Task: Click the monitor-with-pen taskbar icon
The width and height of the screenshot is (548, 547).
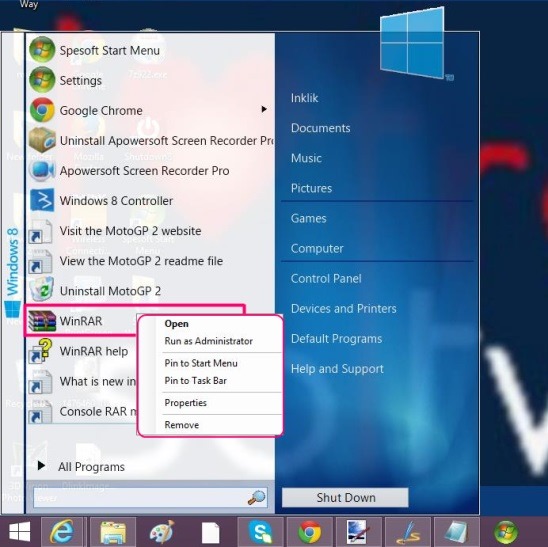Action: (357, 532)
